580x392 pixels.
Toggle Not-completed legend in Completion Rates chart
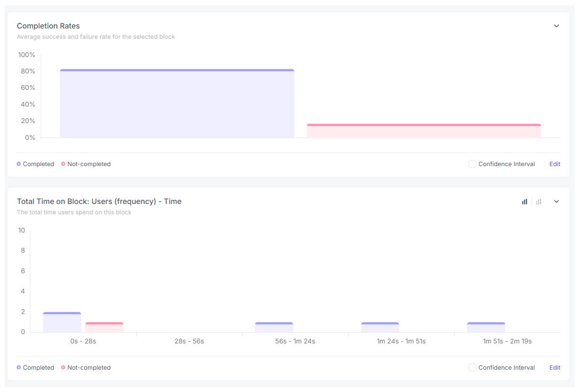[x=86, y=164]
